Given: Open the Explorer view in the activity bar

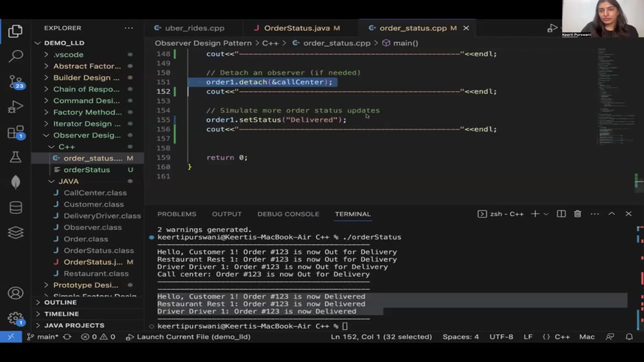Looking at the screenshot, I should point(15,31).
